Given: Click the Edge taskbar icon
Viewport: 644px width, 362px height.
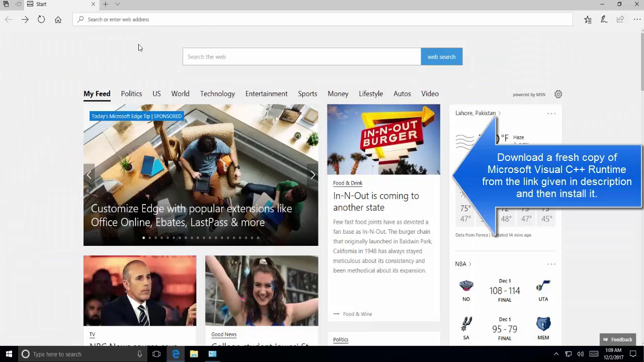Looking at the screenshot, I should pos(176,354).
